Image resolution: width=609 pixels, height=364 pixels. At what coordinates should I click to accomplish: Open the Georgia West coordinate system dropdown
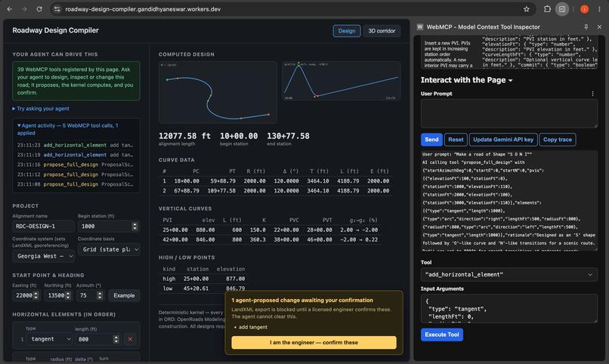(x=44, y=256)
